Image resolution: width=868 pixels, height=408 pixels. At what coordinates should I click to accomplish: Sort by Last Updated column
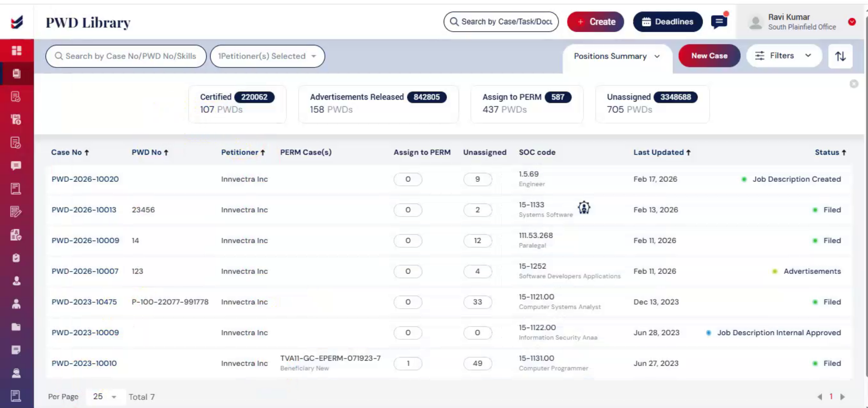click(x=662, y=153)
